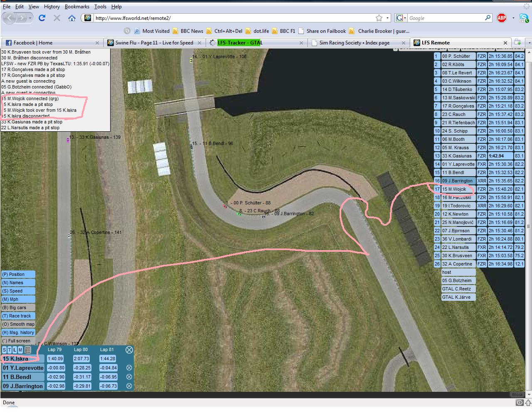532x413 pixels.
Task: Toggle the (T) Race track option
Action: coord(18,316)
